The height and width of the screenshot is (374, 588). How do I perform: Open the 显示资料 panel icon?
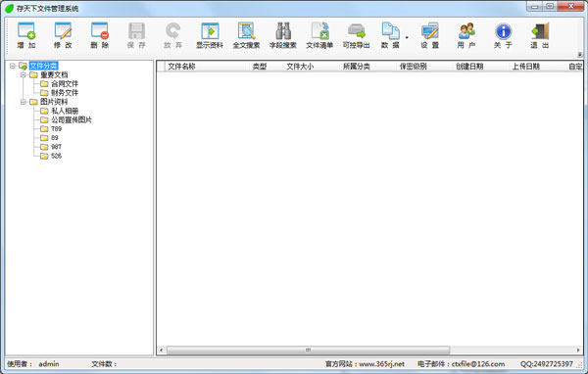pyautogui.click(x=210, y=31)
